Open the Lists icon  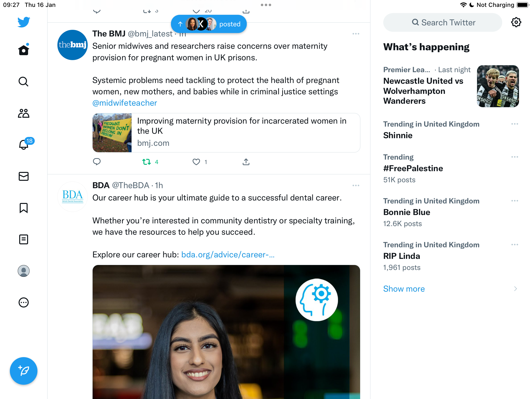point(24,239)
